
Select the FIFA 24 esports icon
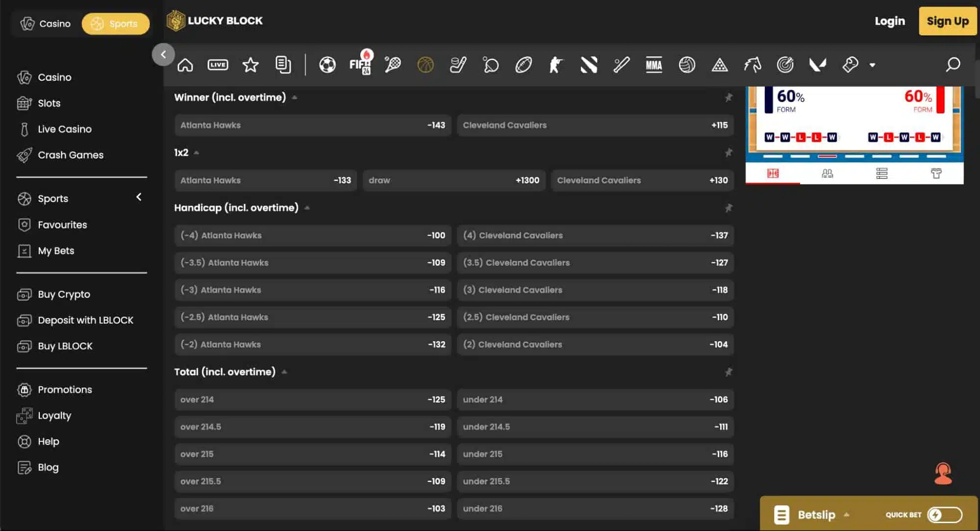click(360, 64)
